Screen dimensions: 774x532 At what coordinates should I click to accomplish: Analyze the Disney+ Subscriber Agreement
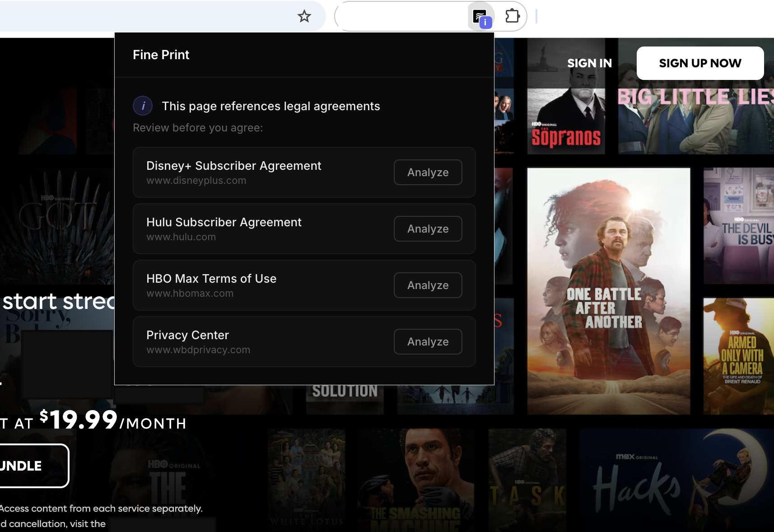pyautogui.click(x=428, y=172)
